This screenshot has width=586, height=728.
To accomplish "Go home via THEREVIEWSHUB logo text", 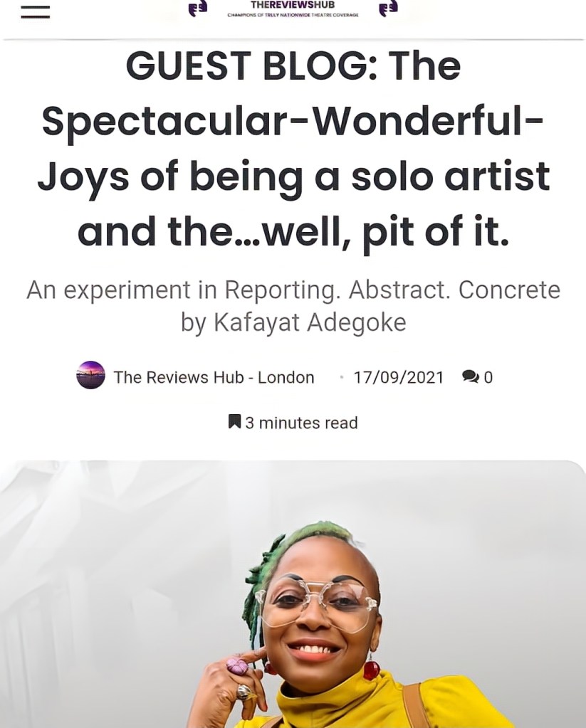I will 293,5.
